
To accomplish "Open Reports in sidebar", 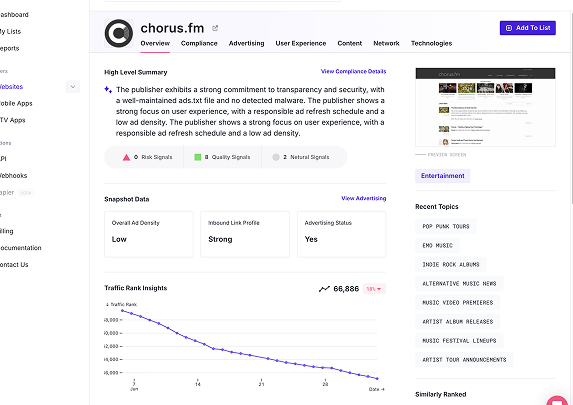I will [10, 48].
